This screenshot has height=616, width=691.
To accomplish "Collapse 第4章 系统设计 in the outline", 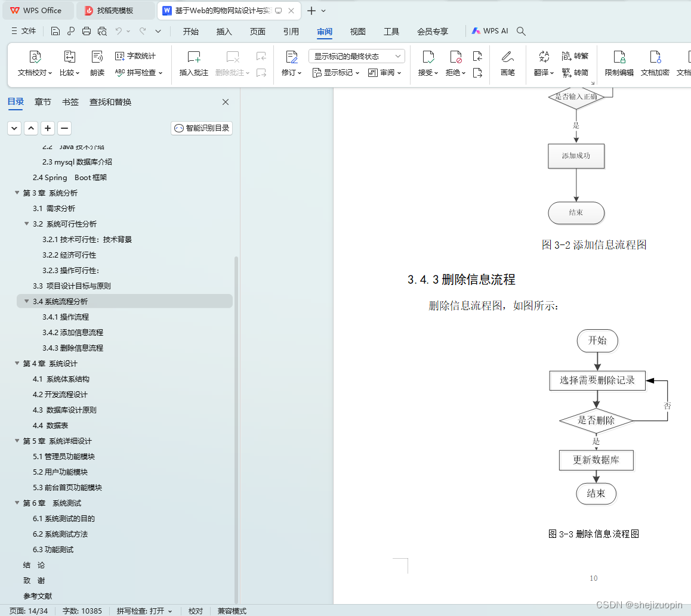I will [17, 363].
